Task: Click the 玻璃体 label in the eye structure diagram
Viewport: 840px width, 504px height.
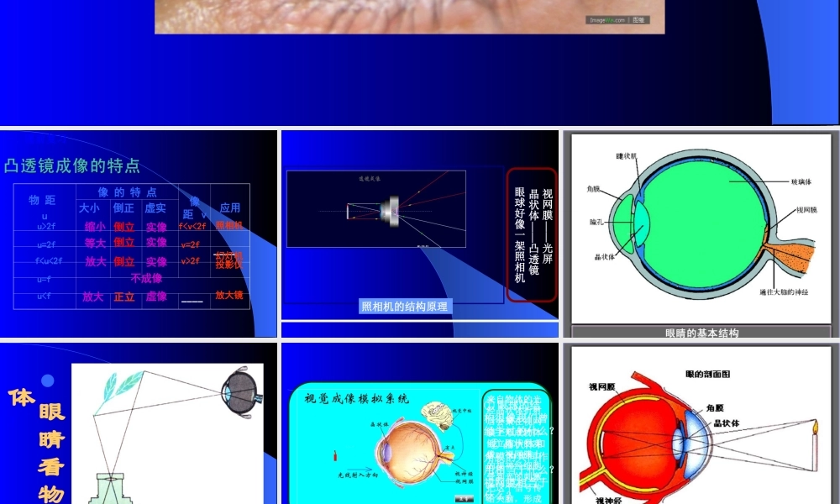Action: click(x=801, y=181)
